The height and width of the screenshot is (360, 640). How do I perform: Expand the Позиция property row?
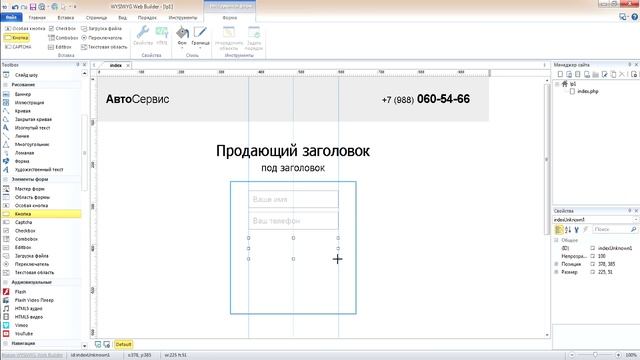[x=556, y=264]
